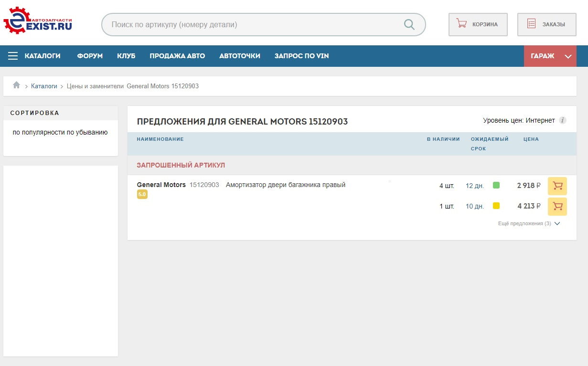The height and width of the screenshot is (366, 588).
Task: Open the General Motors brand link
Action: 161,185
